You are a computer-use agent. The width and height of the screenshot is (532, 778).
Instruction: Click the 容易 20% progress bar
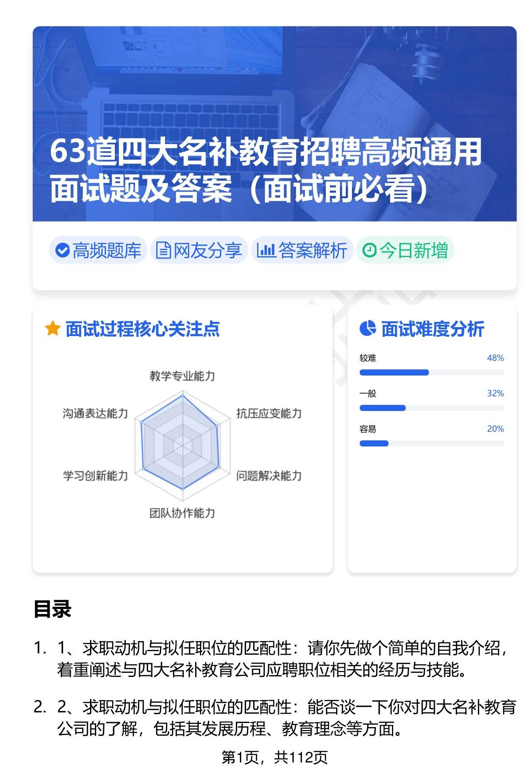pyautogui.click(x=431, y=443)
